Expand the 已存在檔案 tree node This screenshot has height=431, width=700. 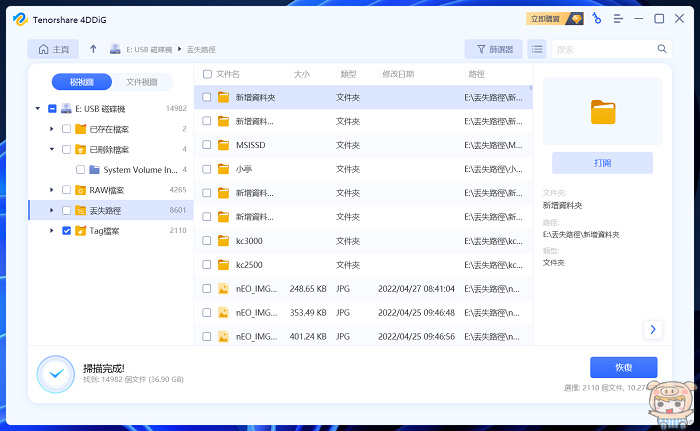click(x=52, y=129)
